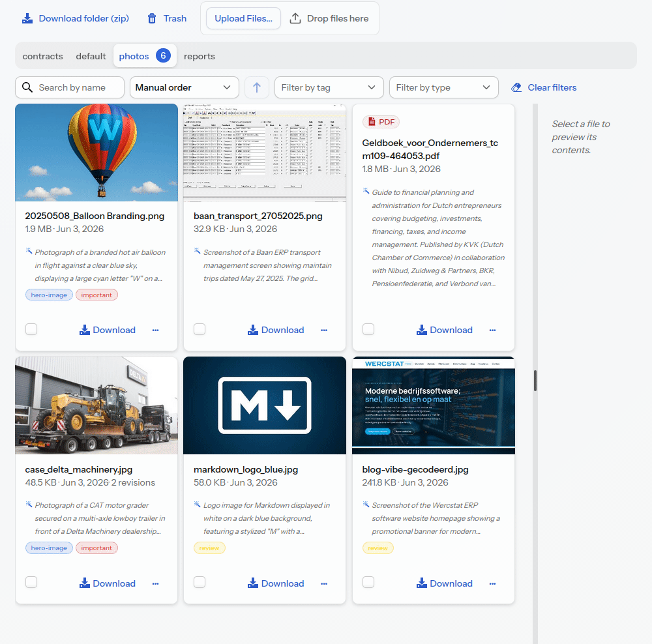The width and height of the screenshot is (652, 644).
Task: Toggle the sort direction arrow button
Action: tap(256, 87)
